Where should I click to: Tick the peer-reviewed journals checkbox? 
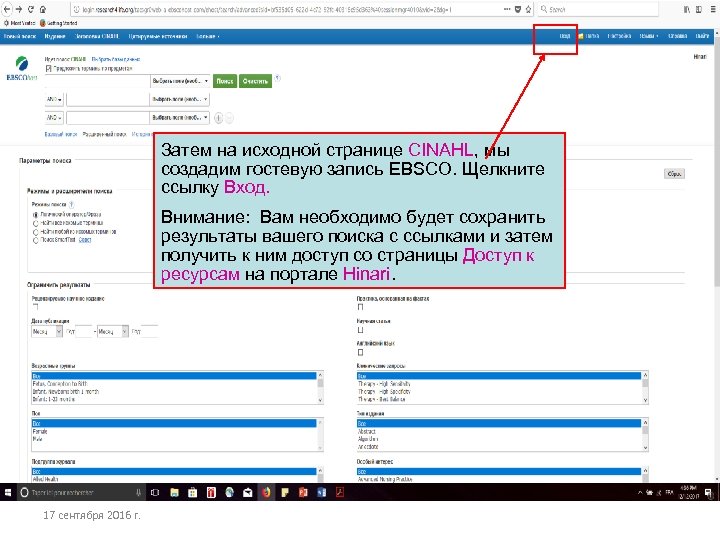pos(35,306)
